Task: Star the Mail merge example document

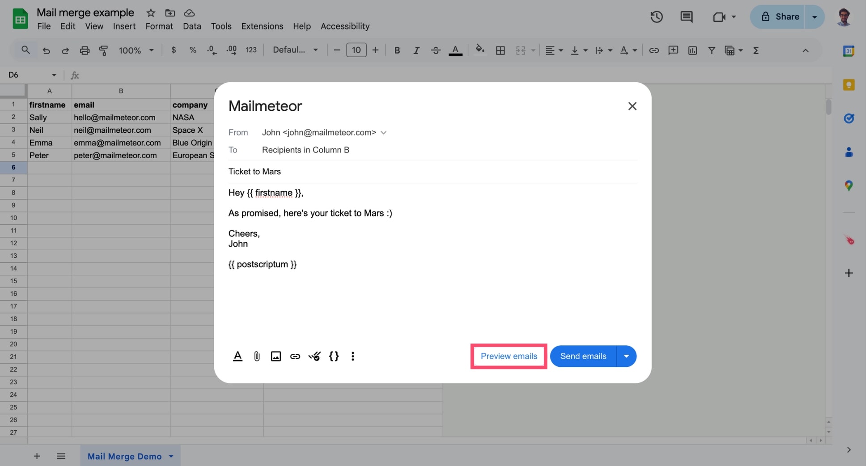Action: pos(151,13)
